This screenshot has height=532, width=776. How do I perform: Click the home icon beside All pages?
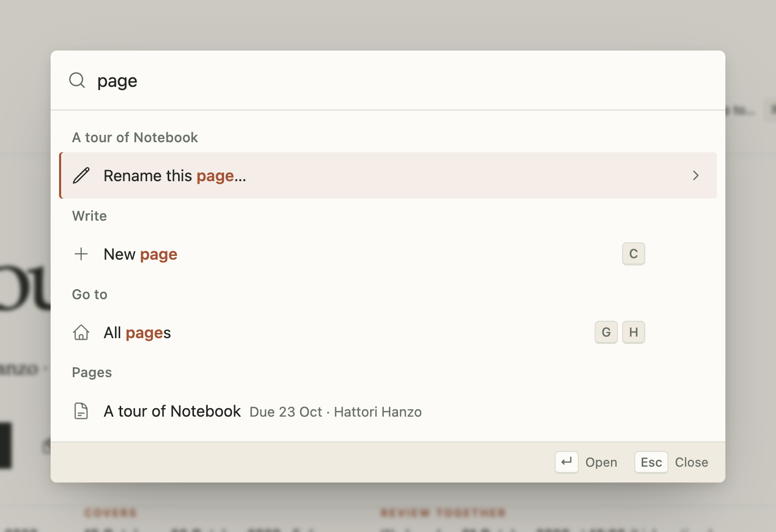pyautogui.click(x=81, y=332)
